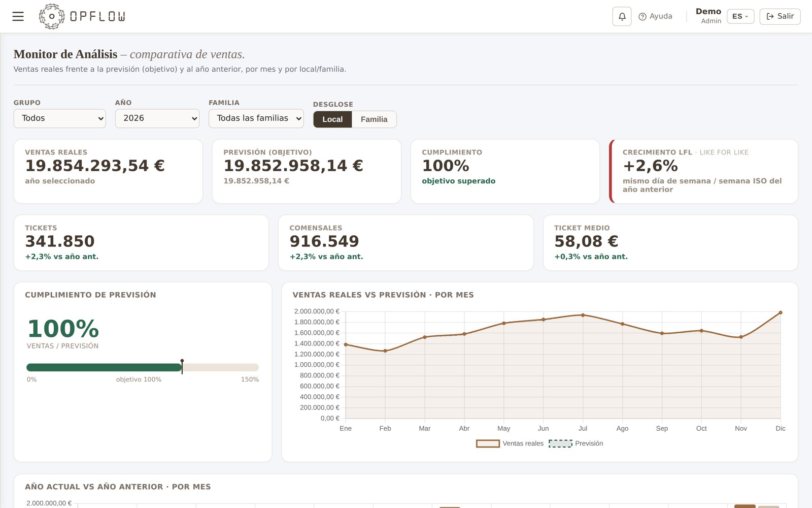The width and height of the screenshot is (812, 508).
Task: Click the Año actual vs año anterior heading
Action: pyautogui.click(x=118, y=487)
